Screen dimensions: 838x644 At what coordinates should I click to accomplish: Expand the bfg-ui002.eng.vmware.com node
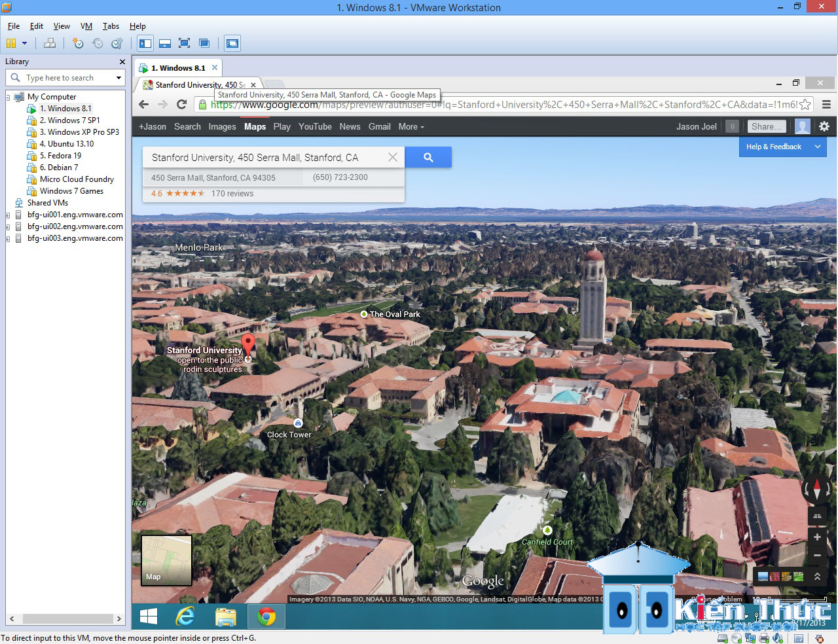8,226
